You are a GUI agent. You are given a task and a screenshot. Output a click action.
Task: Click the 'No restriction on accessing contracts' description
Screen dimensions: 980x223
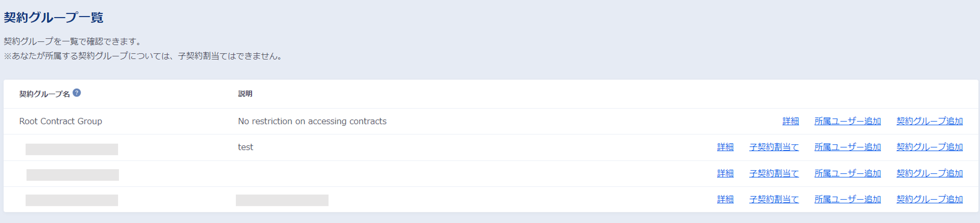312,121
